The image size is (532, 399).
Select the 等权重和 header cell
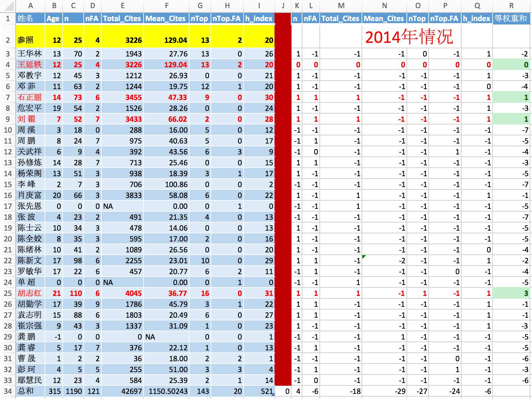click(511, 18)
